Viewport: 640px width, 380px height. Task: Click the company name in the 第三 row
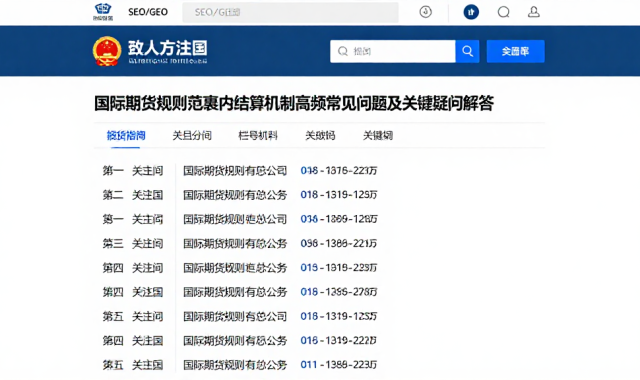[x=235, y=243]
